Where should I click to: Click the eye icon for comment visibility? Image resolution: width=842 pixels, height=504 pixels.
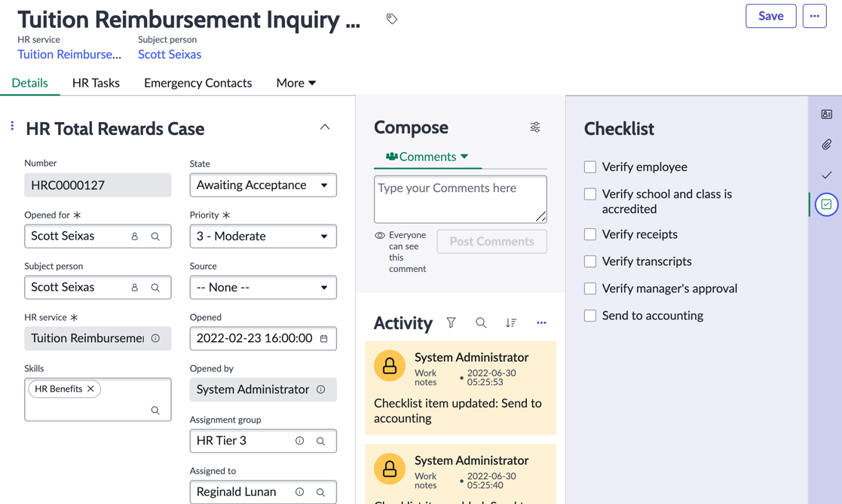(380, 235)
